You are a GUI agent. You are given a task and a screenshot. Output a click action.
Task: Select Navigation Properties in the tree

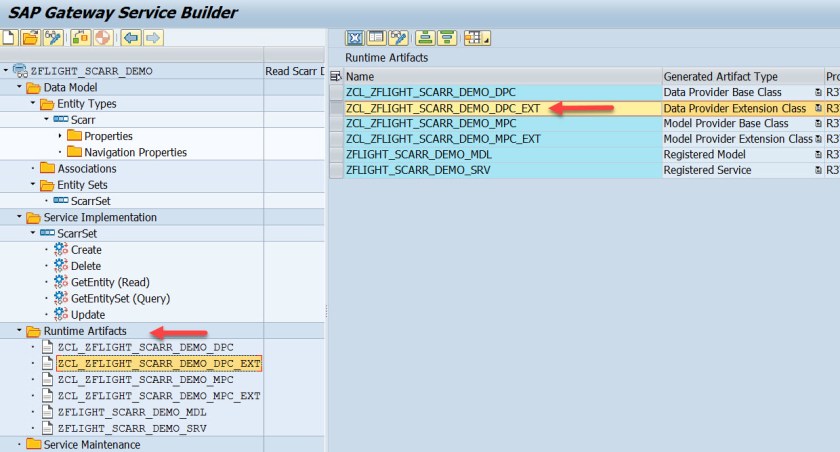tap(136, 153)
